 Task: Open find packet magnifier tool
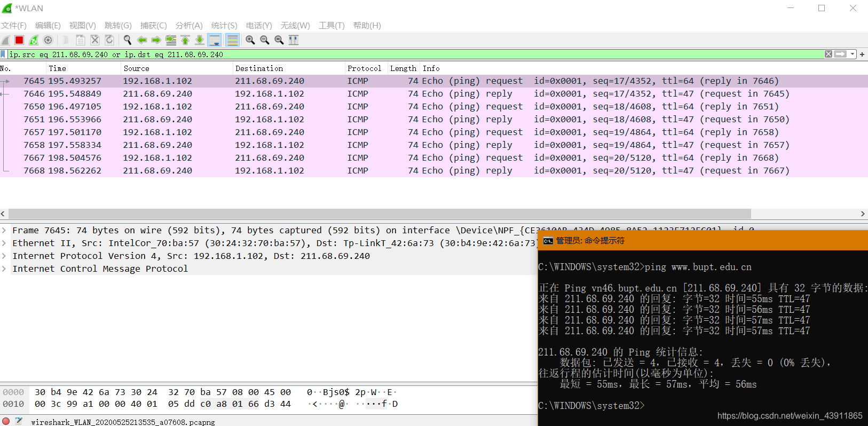tap(128, 40)
